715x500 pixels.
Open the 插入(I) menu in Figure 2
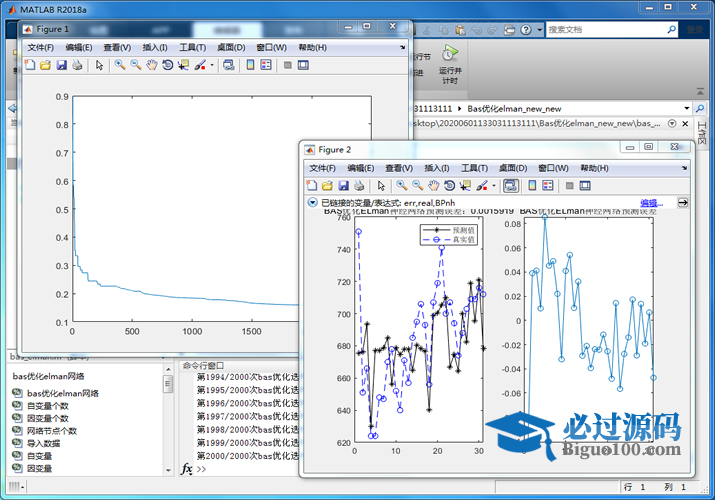coord(437,168)
